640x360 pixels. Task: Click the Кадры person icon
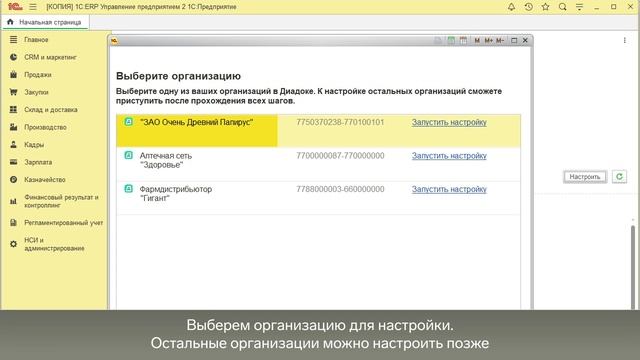(x=13, y=144)
